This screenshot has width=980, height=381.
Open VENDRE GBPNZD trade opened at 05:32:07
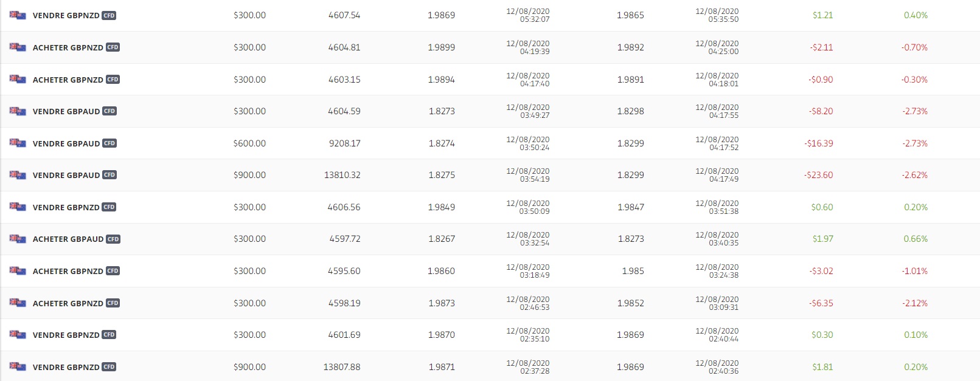point(66,16)
